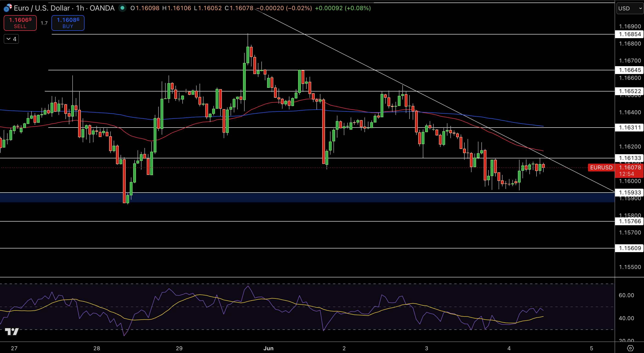Click the EURUSD current price tag
The image size is (644, 353).
tap(601, 168)
